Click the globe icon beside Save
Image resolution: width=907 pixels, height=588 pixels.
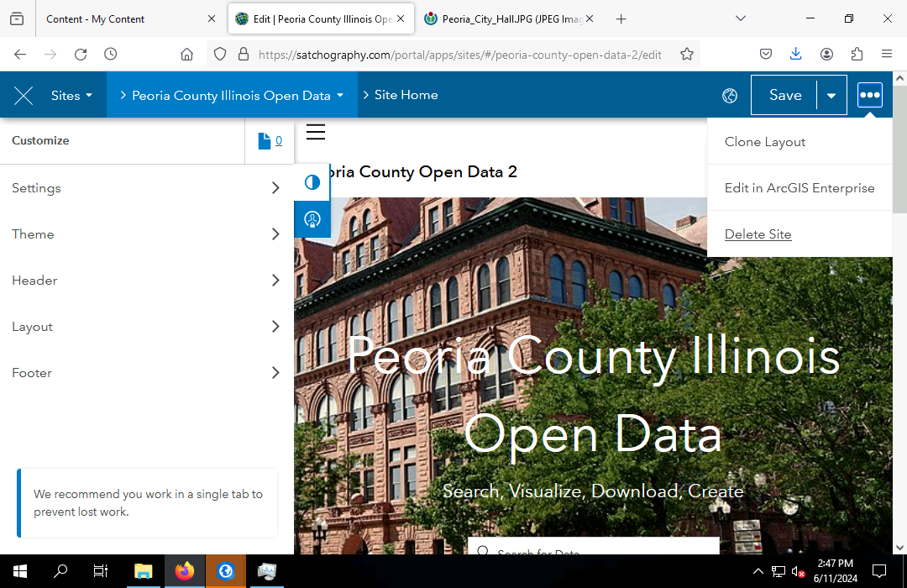pos(730,96)
